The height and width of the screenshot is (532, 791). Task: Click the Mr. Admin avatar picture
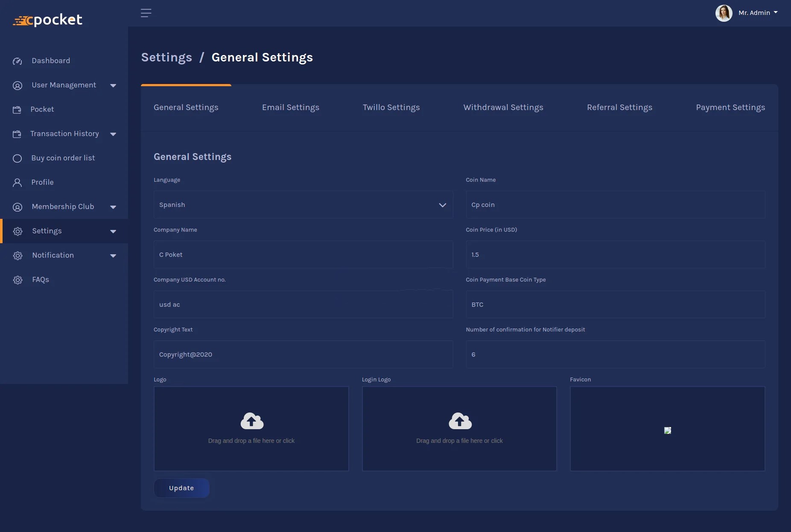[x=724, y=13]
